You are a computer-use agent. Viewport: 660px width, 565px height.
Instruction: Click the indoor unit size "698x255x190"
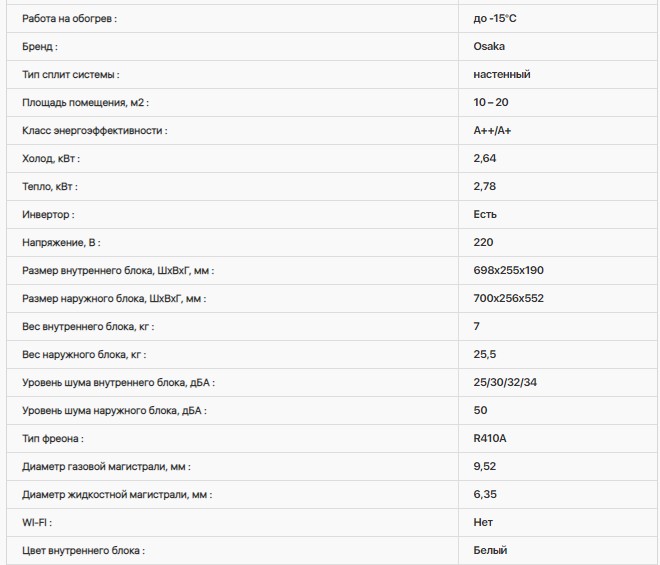(508, 270)
